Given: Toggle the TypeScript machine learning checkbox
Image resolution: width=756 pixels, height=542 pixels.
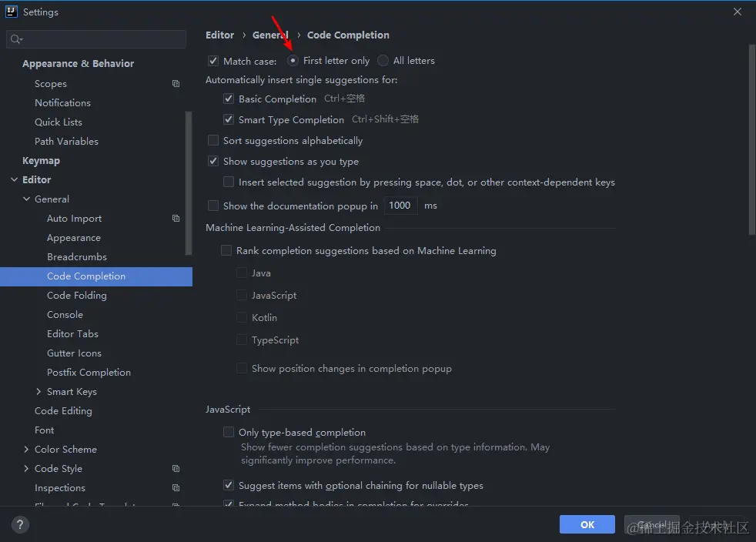Looking at the screenshot, I should point(242,340).
